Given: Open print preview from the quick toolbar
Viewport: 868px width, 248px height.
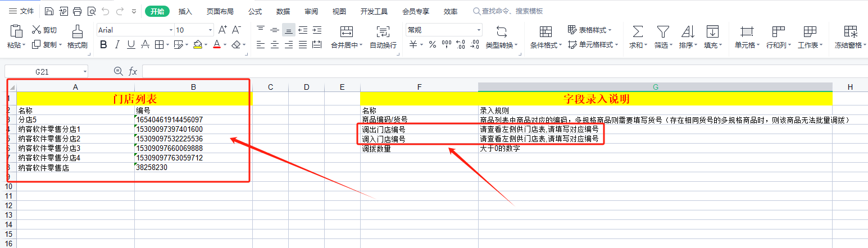Looking at the screenshot, I should click(x=91, y=11).
